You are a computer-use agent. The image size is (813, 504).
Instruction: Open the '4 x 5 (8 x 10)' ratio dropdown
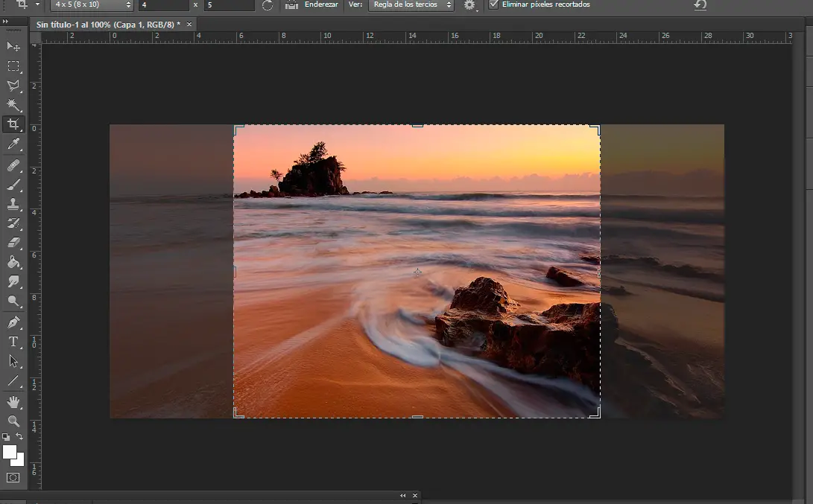point(92,5)
